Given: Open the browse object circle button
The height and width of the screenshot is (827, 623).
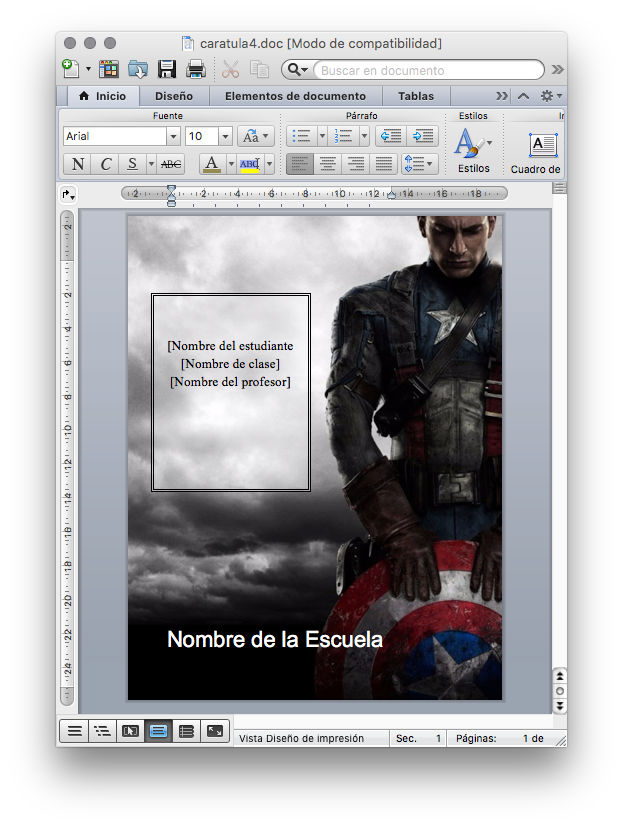Looking at the screenshot, I should click(x=560, y=691).
